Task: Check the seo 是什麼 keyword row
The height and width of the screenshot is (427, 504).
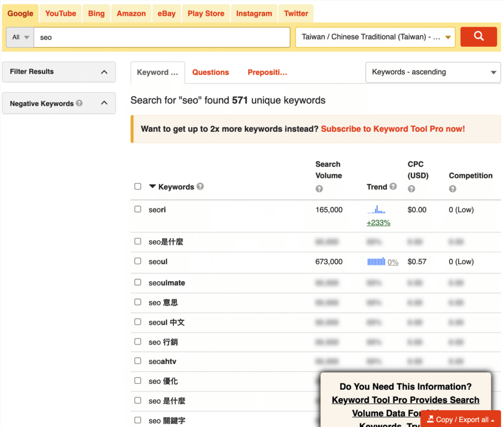Action: pyautogui.click(x=138, y=400)
